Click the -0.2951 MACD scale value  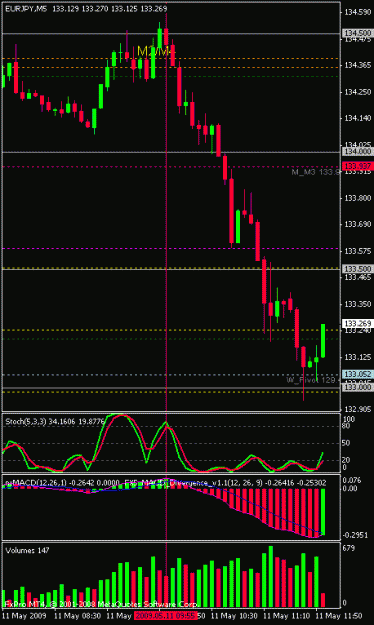(354, 535)
